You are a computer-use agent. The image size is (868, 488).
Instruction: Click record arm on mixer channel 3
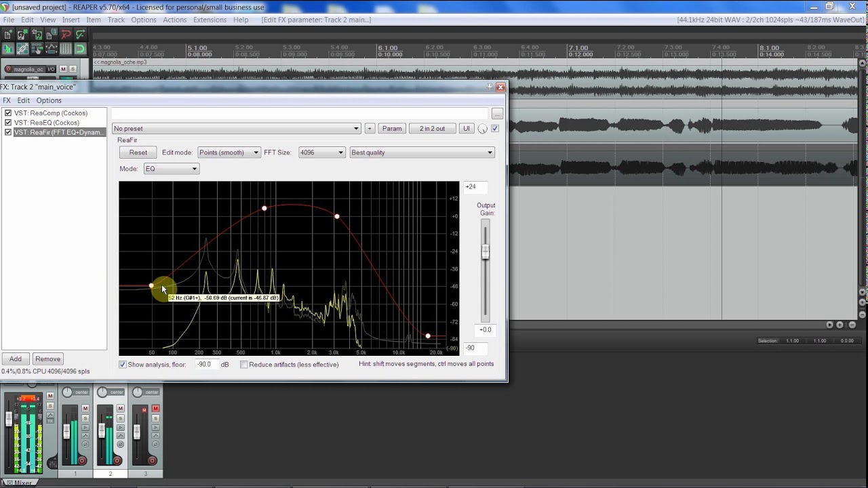pos(152,460)
